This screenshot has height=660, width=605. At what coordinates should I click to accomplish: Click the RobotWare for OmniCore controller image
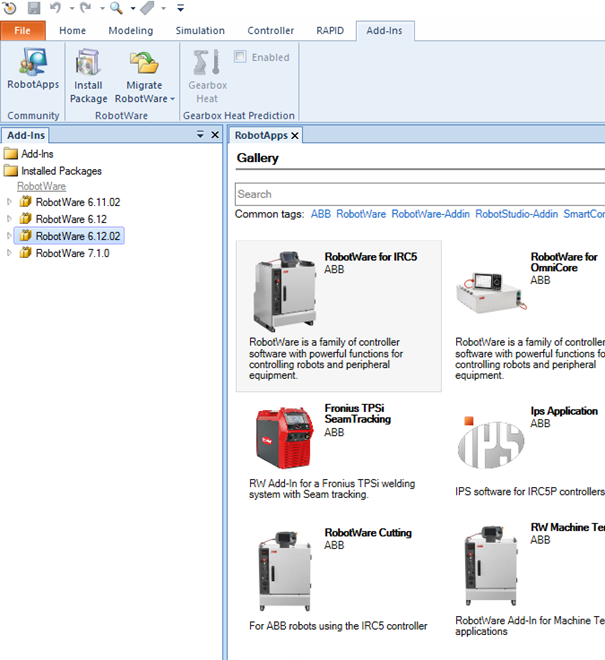[x=492, y=293]
